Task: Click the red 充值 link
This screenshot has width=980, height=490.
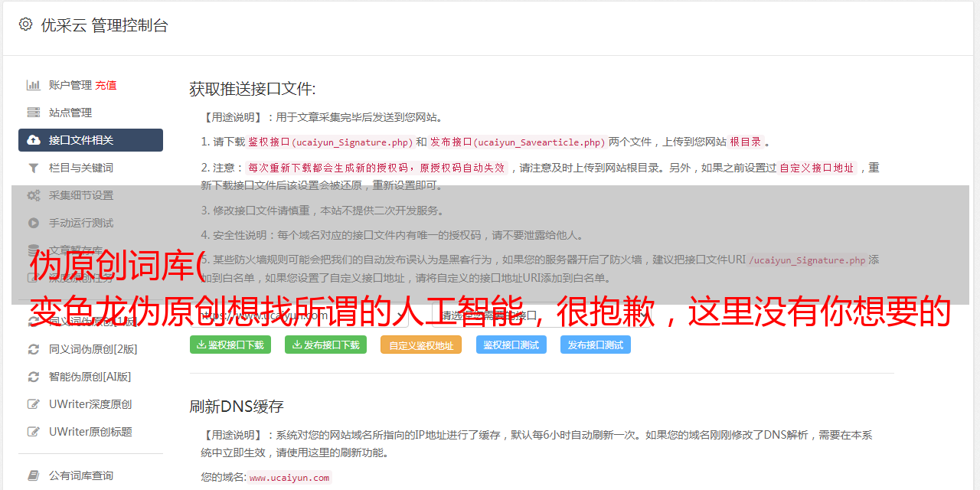Action: point(106,85)
